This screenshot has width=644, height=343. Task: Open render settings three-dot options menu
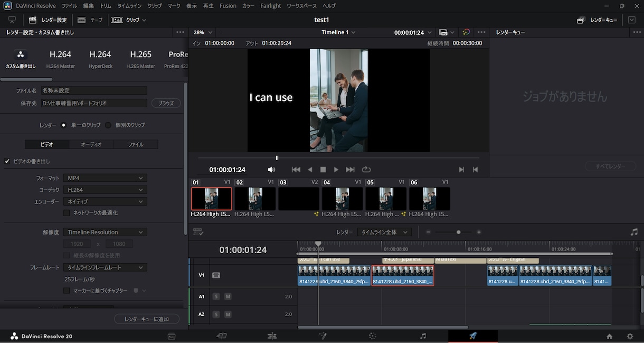181,32
